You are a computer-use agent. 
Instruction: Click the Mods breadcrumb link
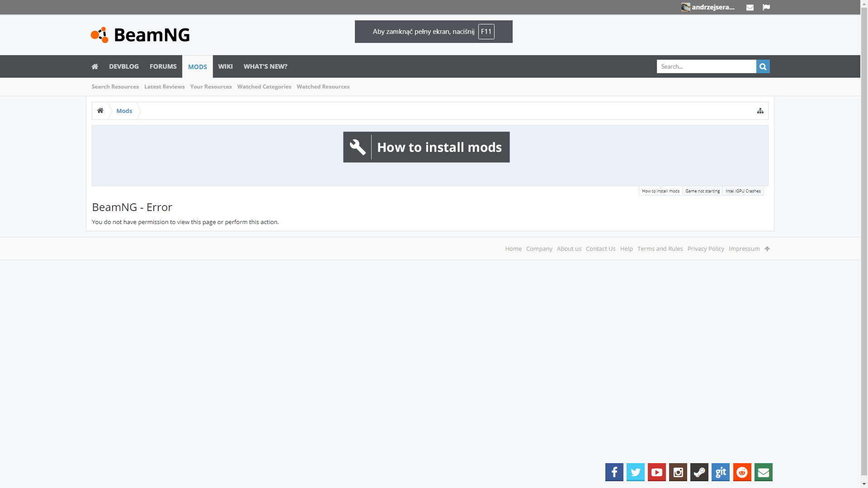click(x=124, y=111)
